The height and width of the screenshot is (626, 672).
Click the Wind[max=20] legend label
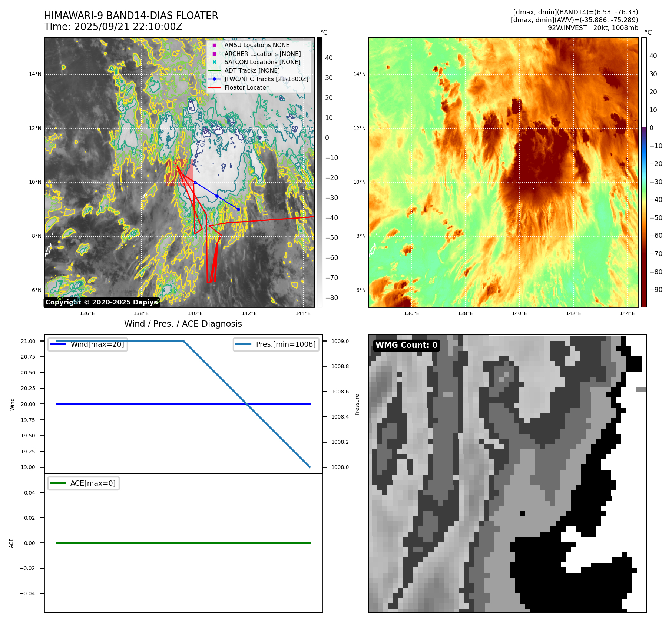coord(97,344)
